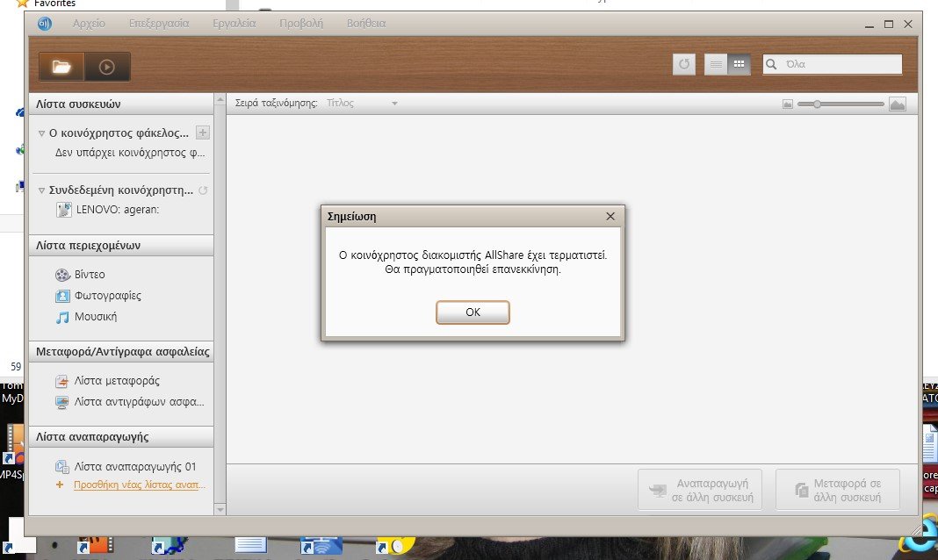Screen dimensions: 938x560
Task: Click Προσθήκη νέας λίστας αναπαραγωγής link
Action: 140,485
